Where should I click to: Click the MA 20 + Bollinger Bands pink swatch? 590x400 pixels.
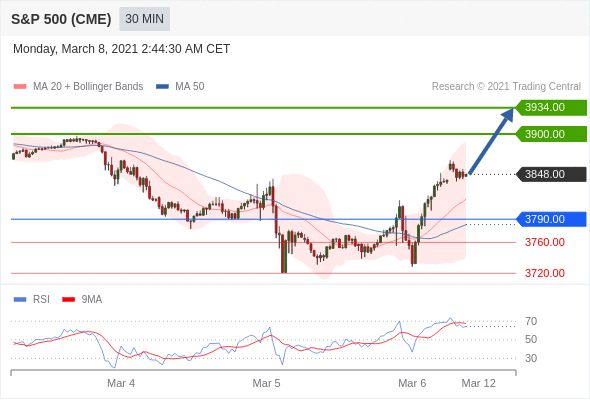(x=20, y=87)
